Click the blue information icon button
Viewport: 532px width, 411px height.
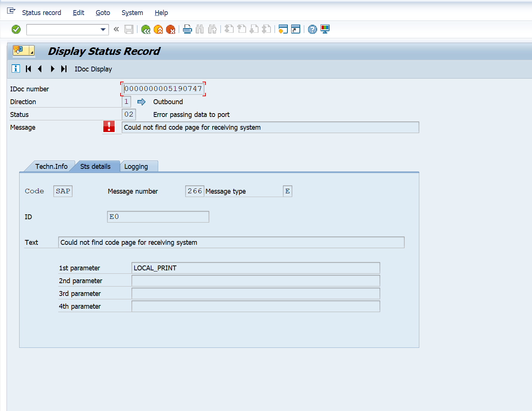[16, 68]
